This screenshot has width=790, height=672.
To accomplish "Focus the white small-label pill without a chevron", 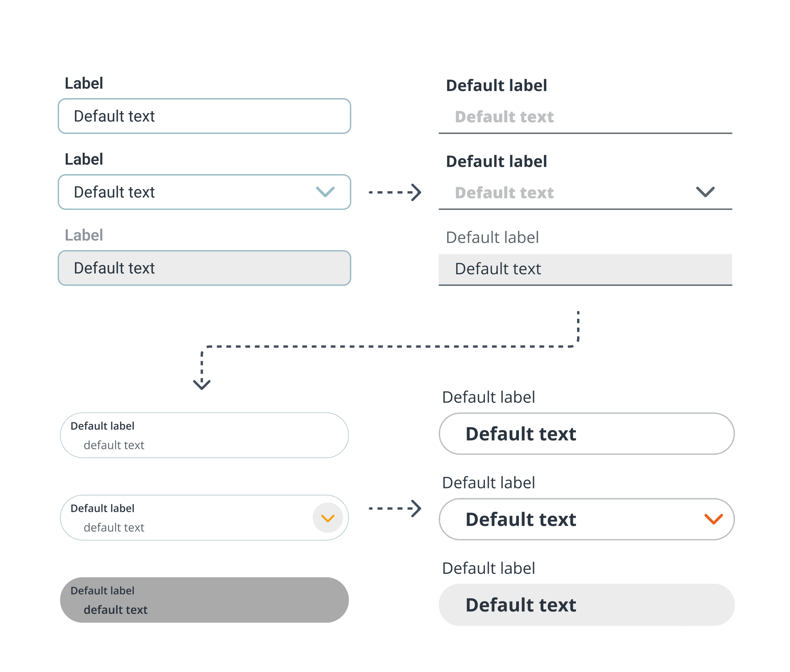I will tap(204, 435).
